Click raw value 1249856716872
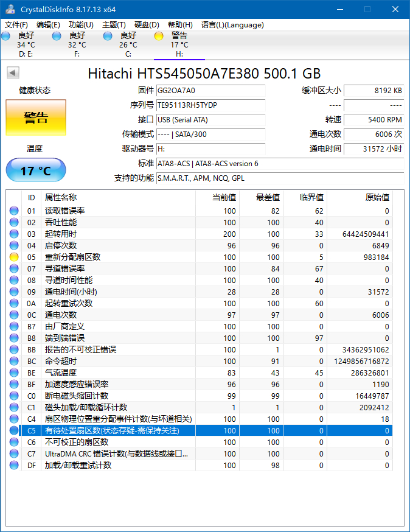This screenshot has width=410, height=532. [x=361, y=362]
